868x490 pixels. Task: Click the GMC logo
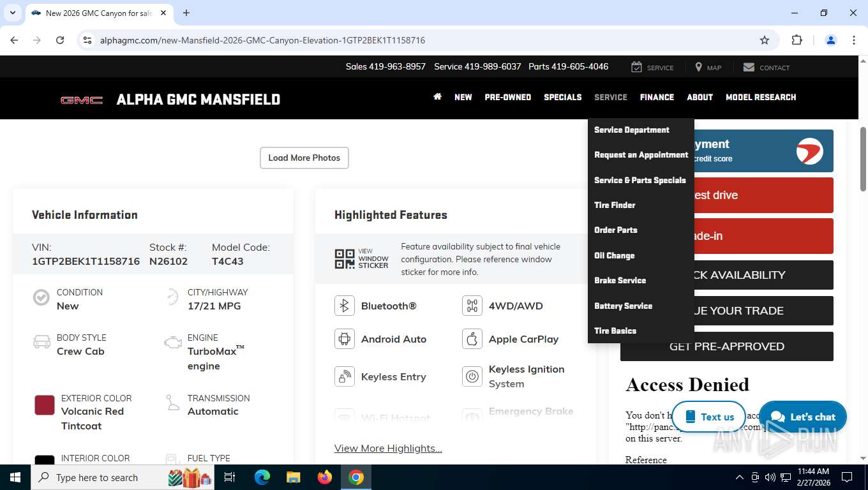(82, 100)
